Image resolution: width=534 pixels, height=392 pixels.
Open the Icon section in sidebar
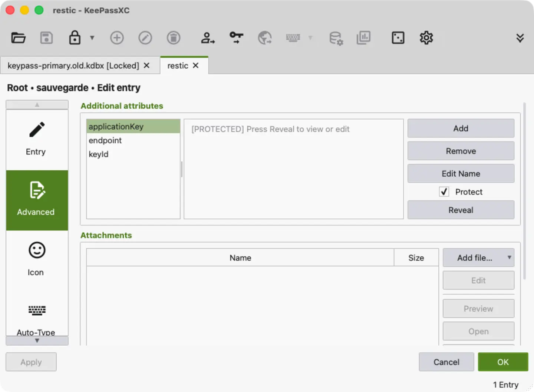pyautogui.click(x=37, y=260)
